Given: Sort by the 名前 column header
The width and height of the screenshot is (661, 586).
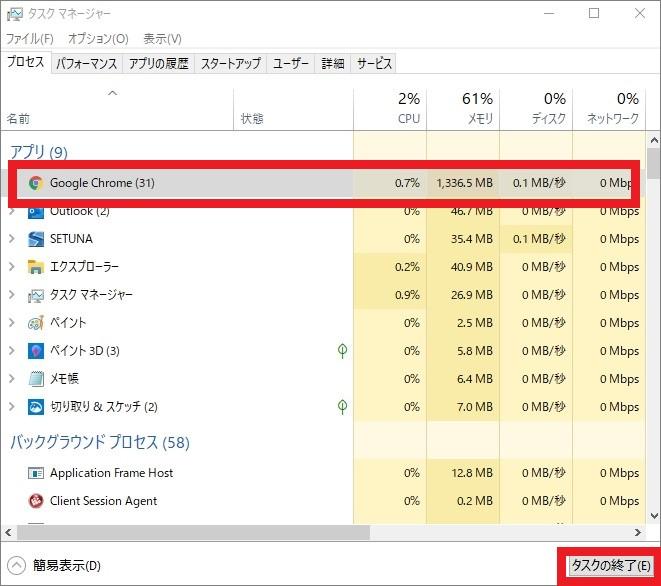Looking at the screenshot, I should point(117,109).
